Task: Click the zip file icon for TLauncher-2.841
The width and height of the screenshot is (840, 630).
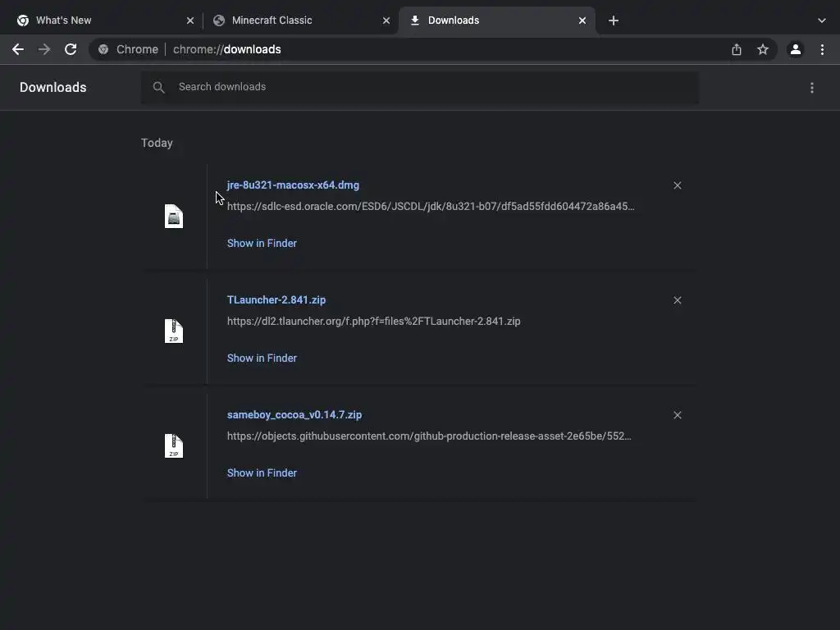Action: coord(174,331)
